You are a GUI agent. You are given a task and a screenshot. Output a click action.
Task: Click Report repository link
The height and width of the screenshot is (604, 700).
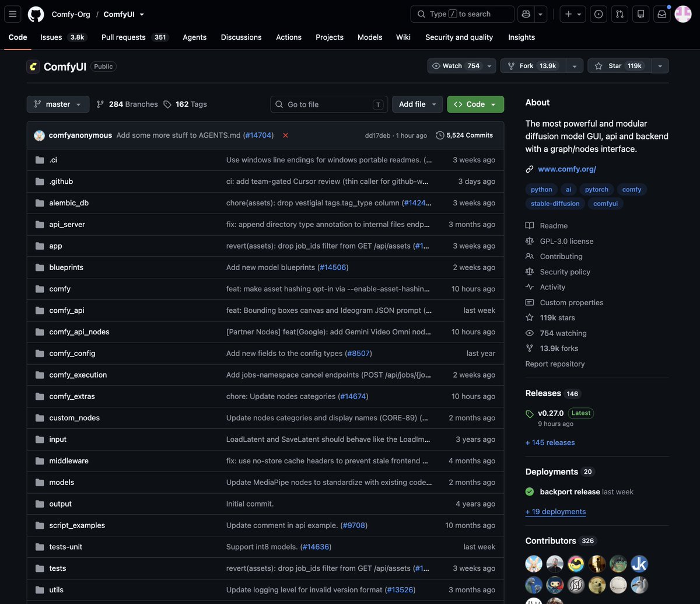pyautogui.click(x=555, y=364)
